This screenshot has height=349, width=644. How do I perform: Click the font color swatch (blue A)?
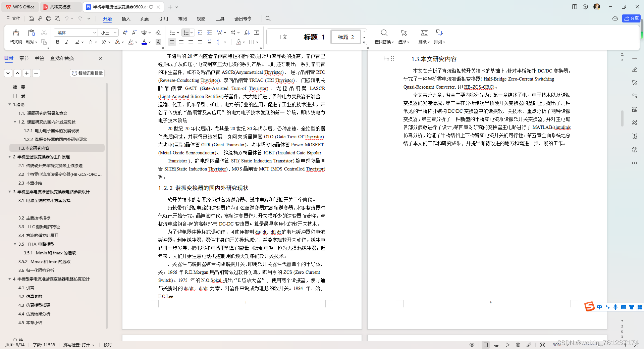click(x=144, y=42)
